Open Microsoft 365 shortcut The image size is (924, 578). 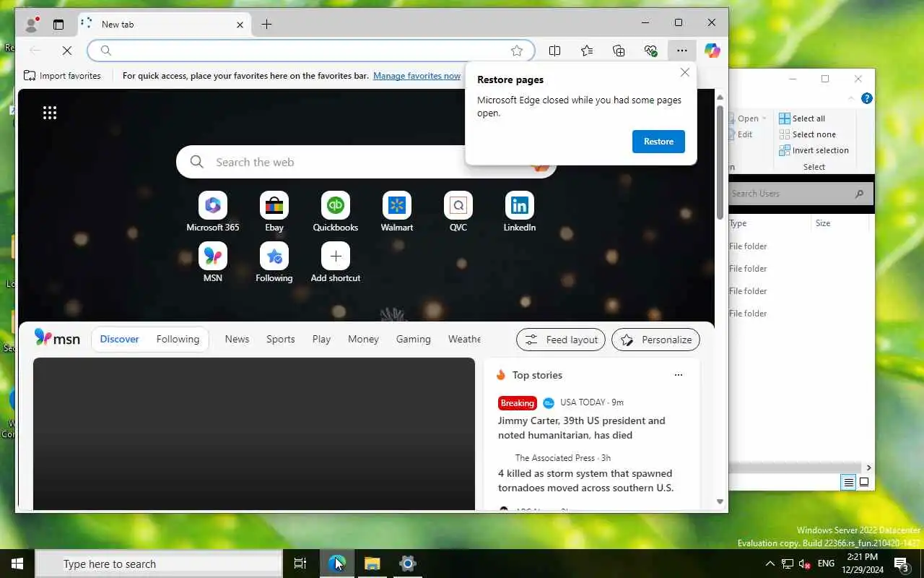pos(213,212)
